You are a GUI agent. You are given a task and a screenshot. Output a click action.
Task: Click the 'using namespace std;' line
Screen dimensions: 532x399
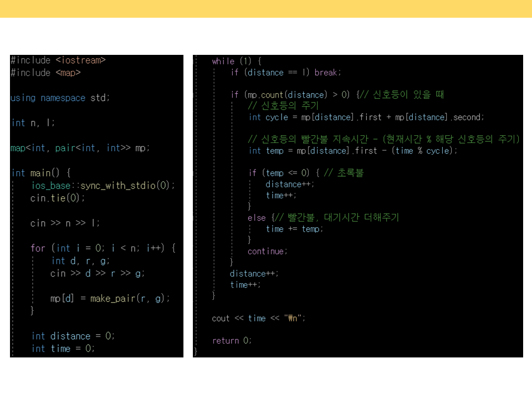[60, 98]
